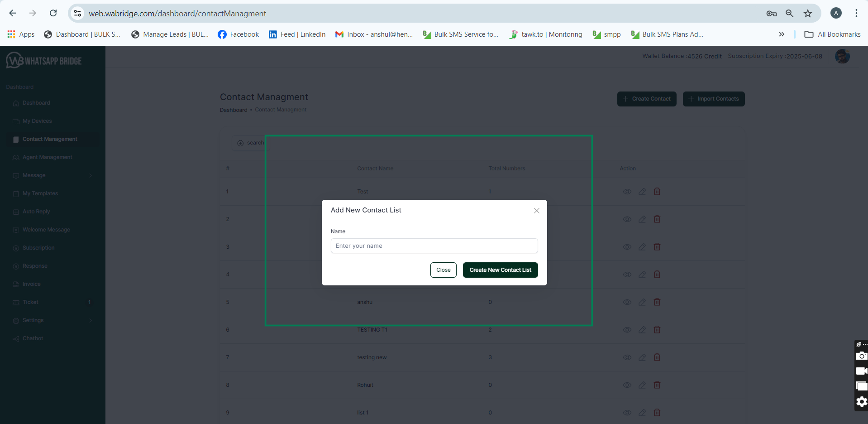The height and width of the screenshot is (424, 868).
Task: Edit the testing new contact list
Action: (642, 357)
